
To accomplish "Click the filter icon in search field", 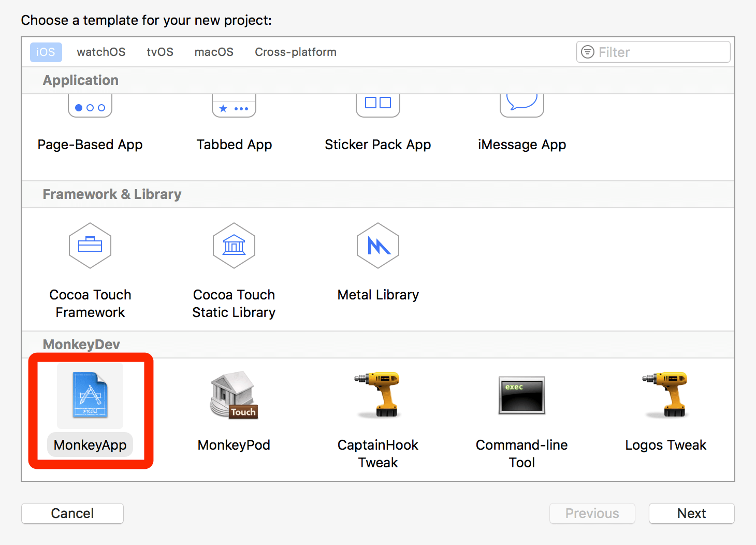I will point(588,52).
